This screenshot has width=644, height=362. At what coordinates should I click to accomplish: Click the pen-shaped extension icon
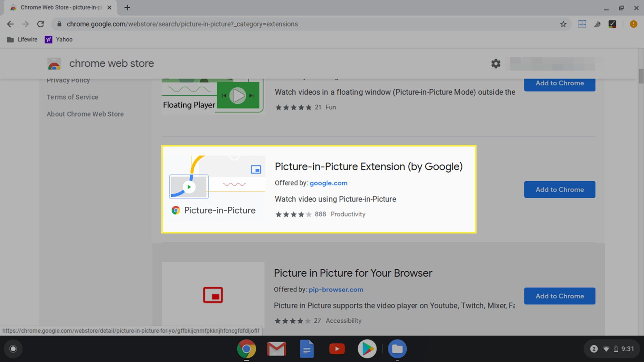coord(597,24)
